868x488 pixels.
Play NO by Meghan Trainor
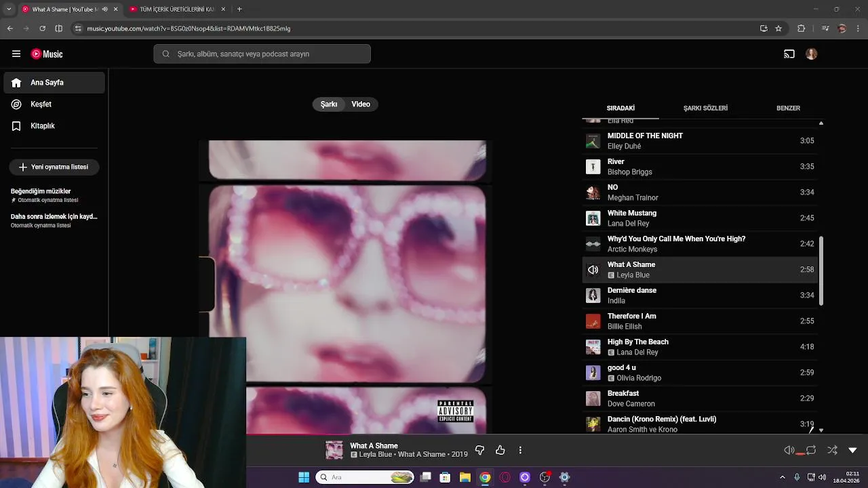pyautogui.click(x=700, y=192)
